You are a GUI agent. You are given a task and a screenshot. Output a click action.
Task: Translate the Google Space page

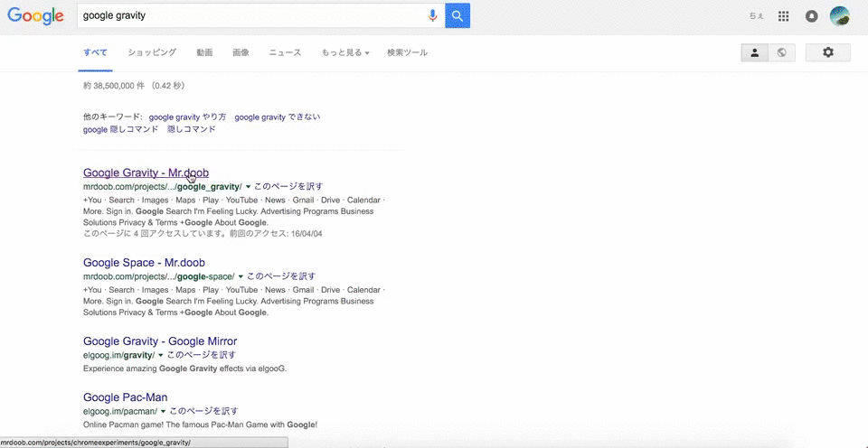[281, 276]
